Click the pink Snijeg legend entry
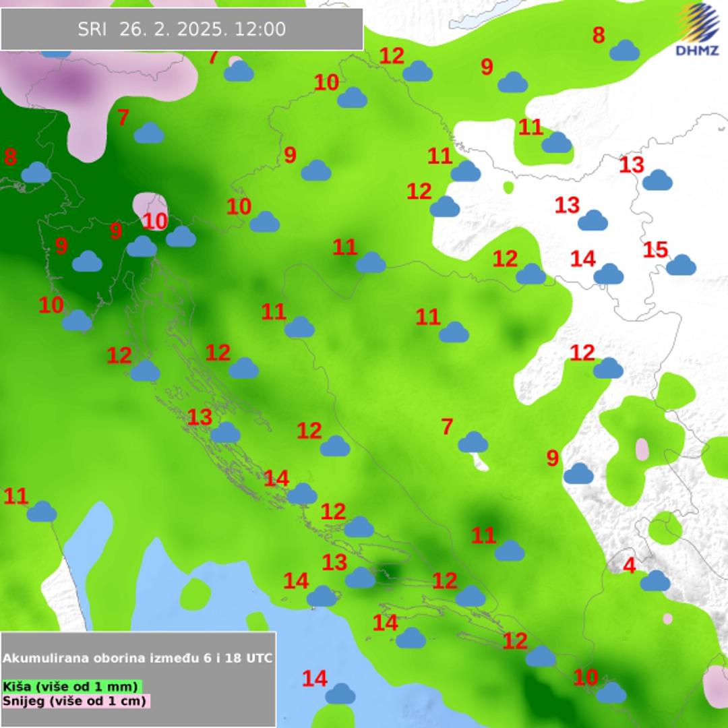728x728 pixels. click(x=75, y=700)
